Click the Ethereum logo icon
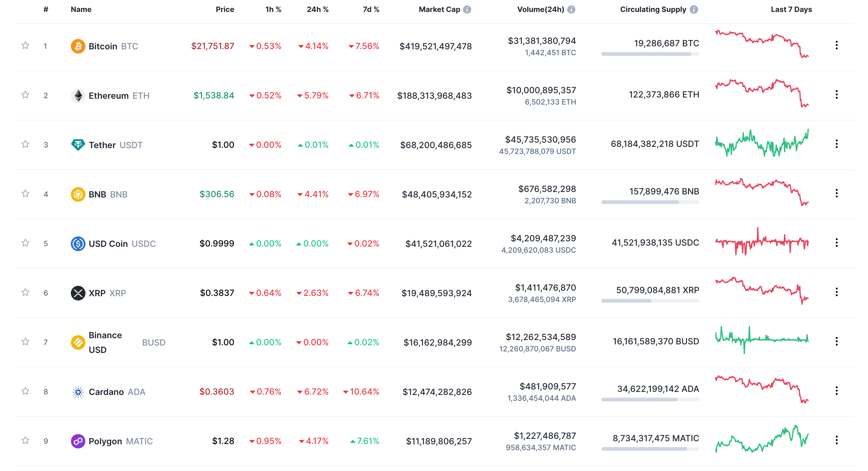This screenshot has height=471, width=868. click(x=78, y=95)
